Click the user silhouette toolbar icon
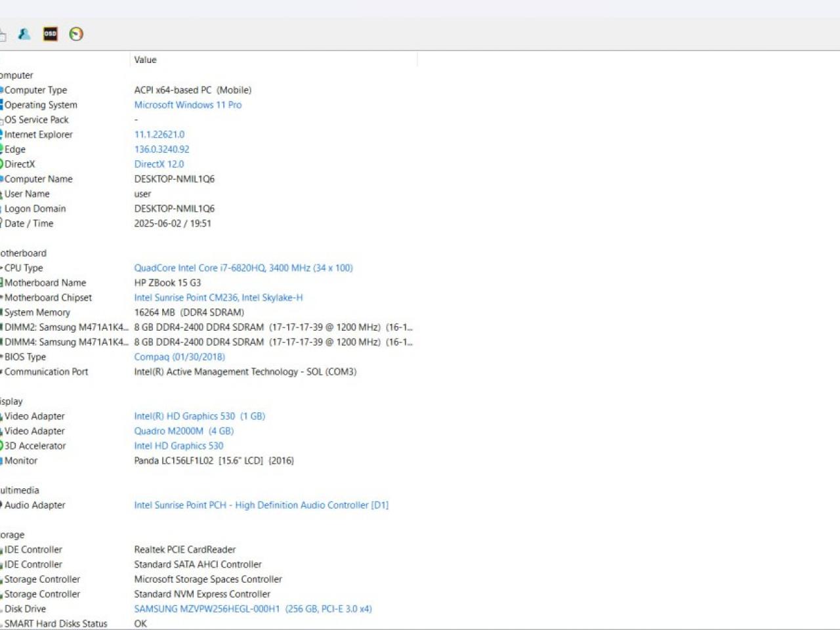840x630 pixels. (24, 34)
